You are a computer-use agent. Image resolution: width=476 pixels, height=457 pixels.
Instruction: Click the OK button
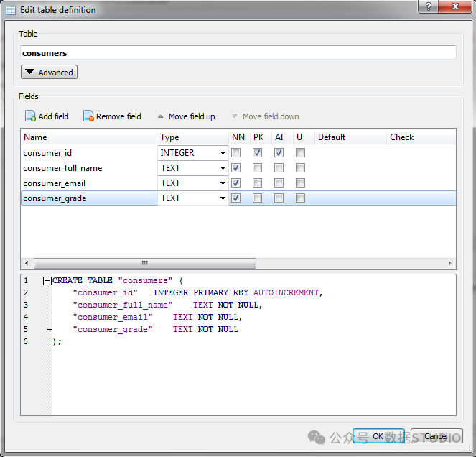click(378, 436)
